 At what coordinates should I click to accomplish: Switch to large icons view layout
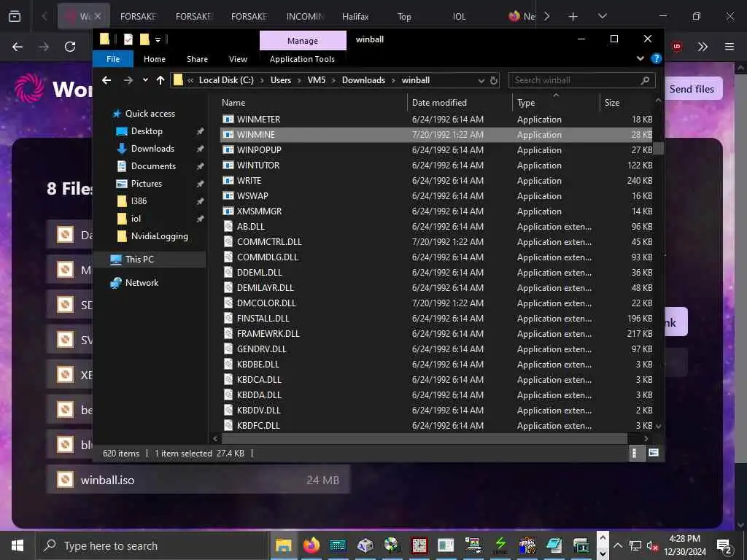tap(653, 453)
